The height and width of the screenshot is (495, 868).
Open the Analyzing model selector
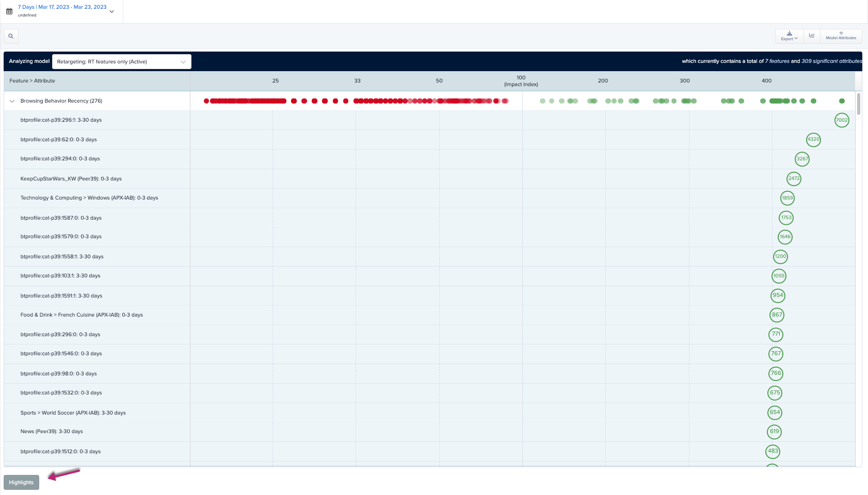point(121,62)
